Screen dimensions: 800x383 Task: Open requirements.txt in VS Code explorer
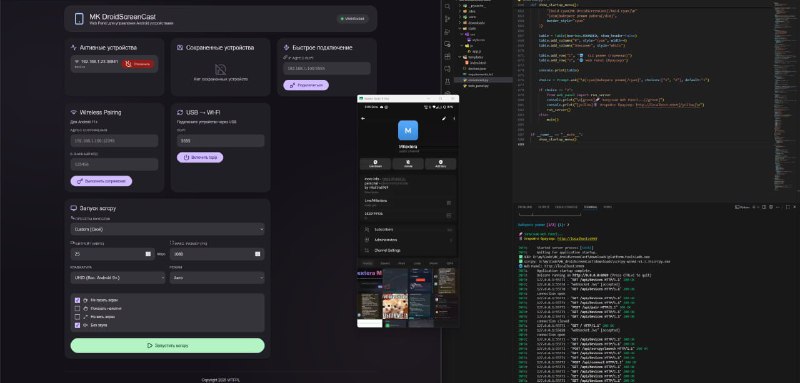pos(480,74)
